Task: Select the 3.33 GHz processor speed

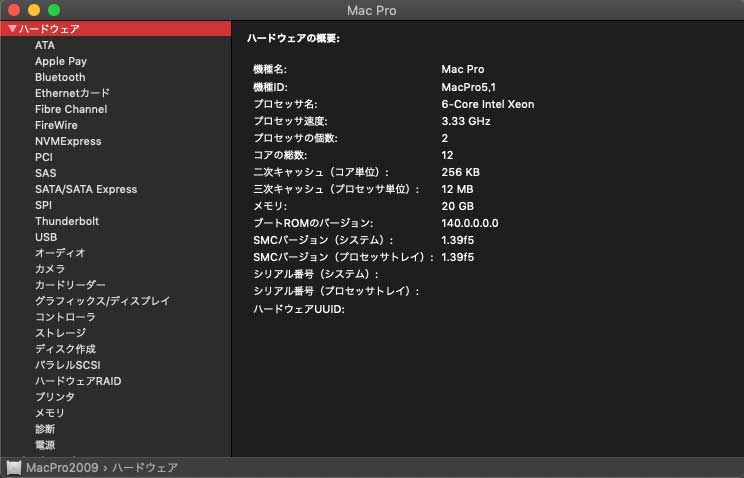Action: click(x=465, y=121)
